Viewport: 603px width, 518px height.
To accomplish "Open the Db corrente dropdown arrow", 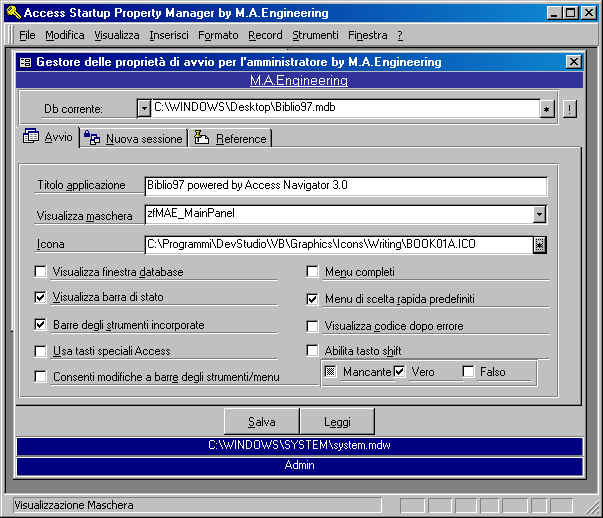I will pos(144,109).
